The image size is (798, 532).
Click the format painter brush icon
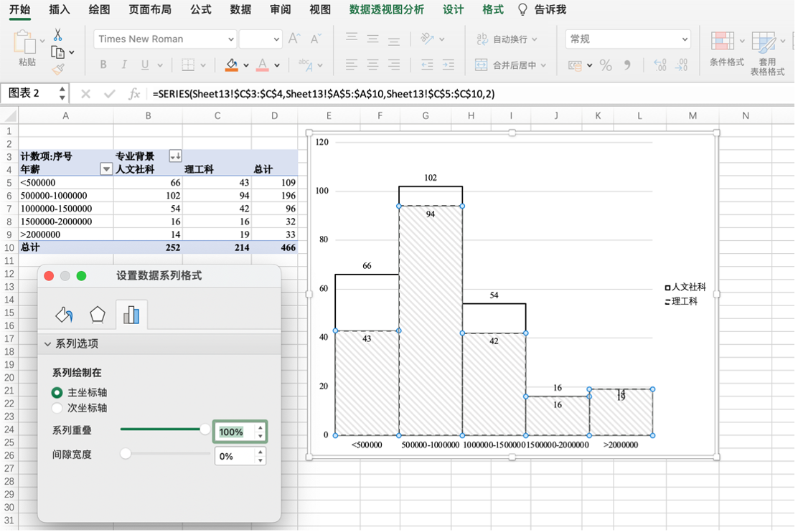(x=58, y=70)
